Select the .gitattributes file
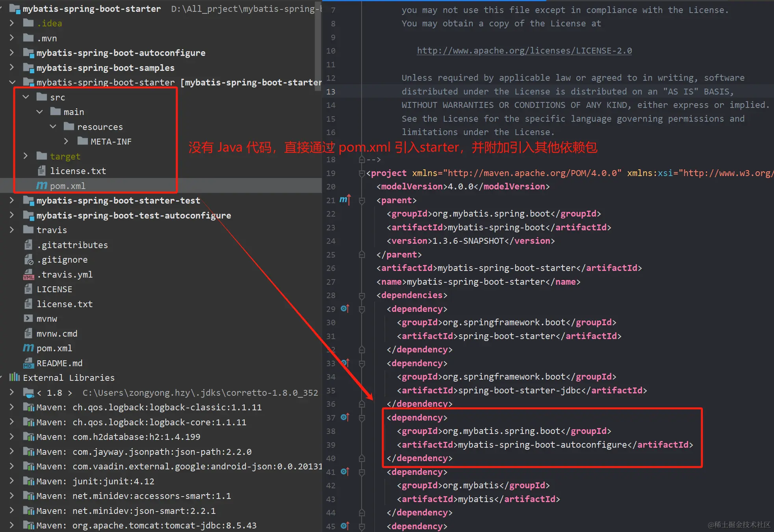The width and height of the screenshot is (774, 532). coord(72,245)
